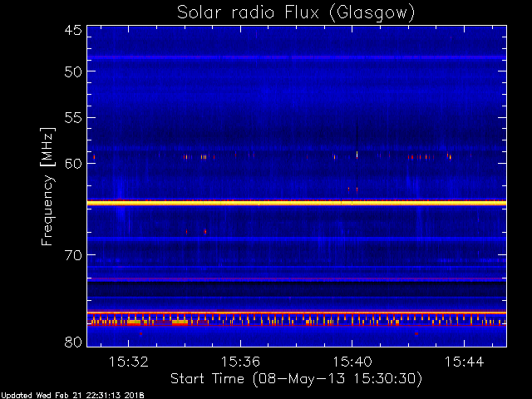Screen dimensions: 532x399
Task: Click the 50 frequency tick label
Action: tap(73, 71)
